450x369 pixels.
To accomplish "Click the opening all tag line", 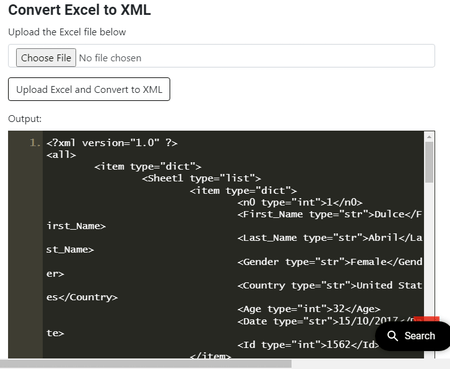I will click(x=61, y=155).
